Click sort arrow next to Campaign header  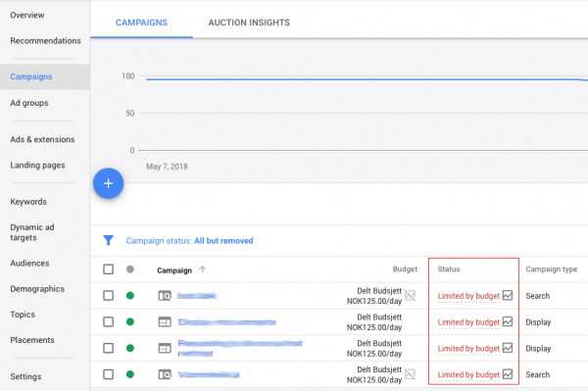203,269
